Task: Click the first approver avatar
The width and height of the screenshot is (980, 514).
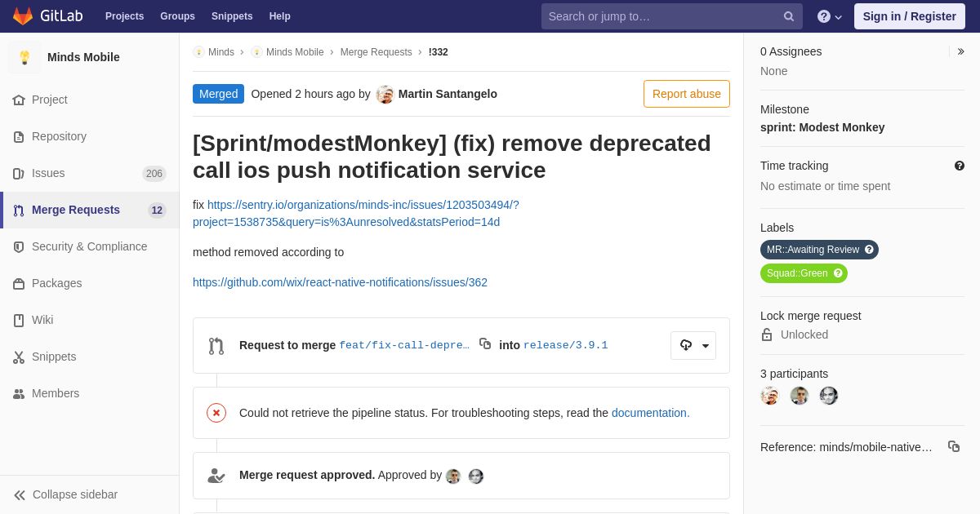Action: [x=453, y=476]
